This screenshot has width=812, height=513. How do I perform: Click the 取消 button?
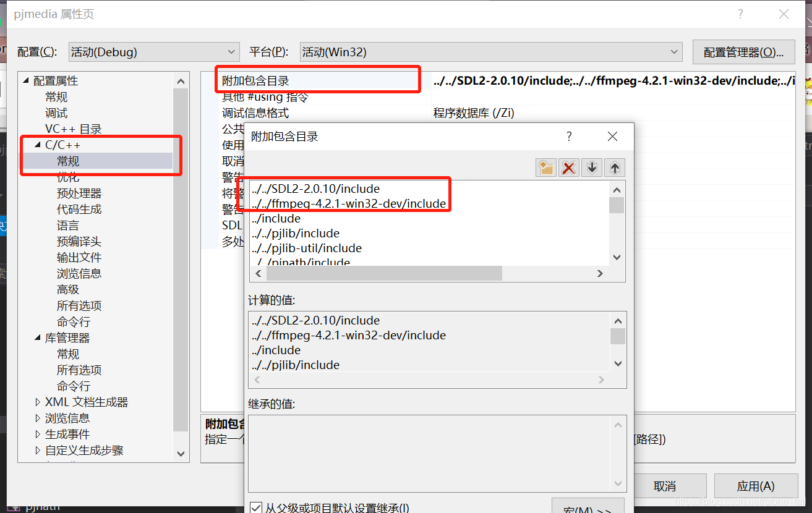(665, 486)
